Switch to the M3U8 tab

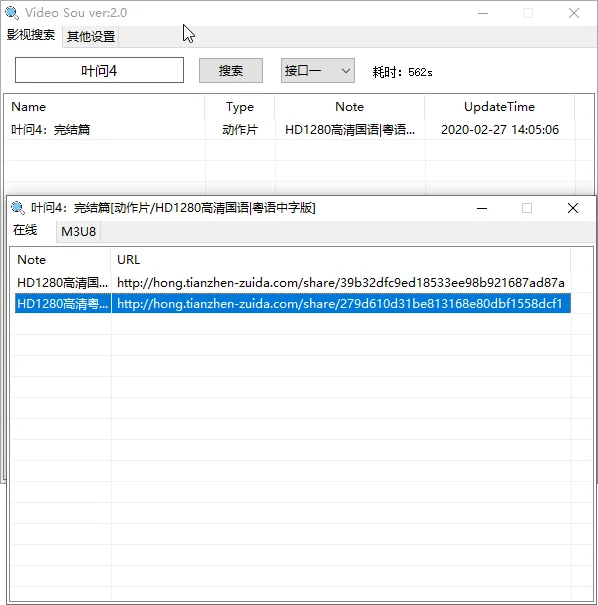tap(78, 232)
